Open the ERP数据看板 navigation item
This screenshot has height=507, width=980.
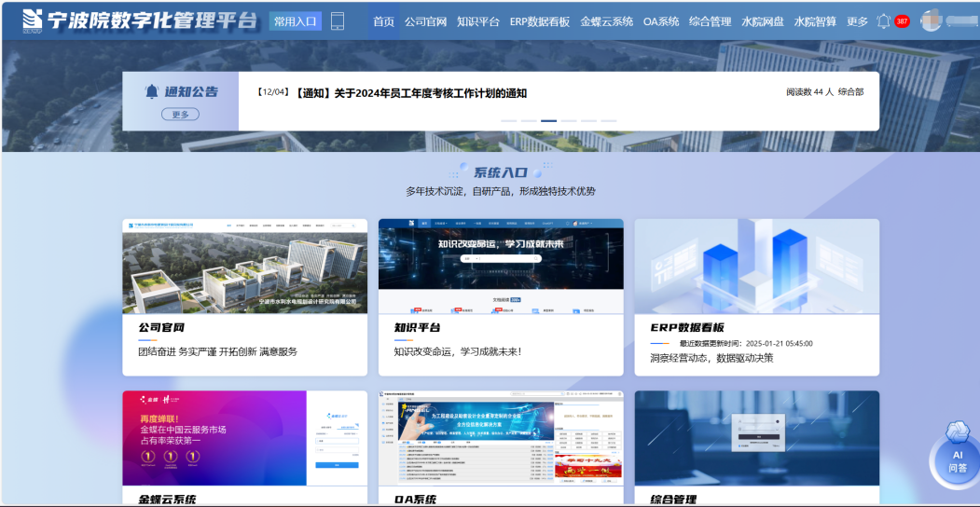click(x=539, y=21)
